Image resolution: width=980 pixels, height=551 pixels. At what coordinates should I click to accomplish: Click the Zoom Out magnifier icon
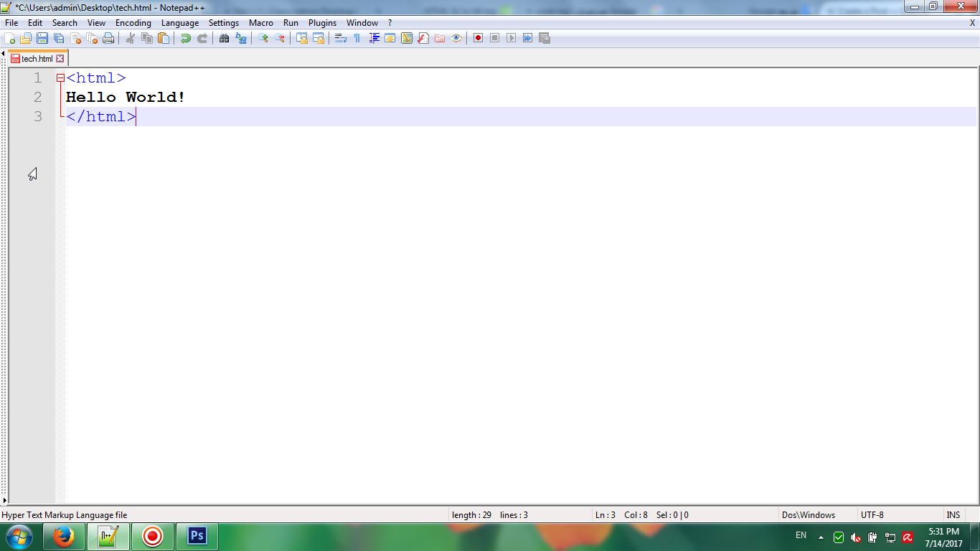[x=280, y=38]
